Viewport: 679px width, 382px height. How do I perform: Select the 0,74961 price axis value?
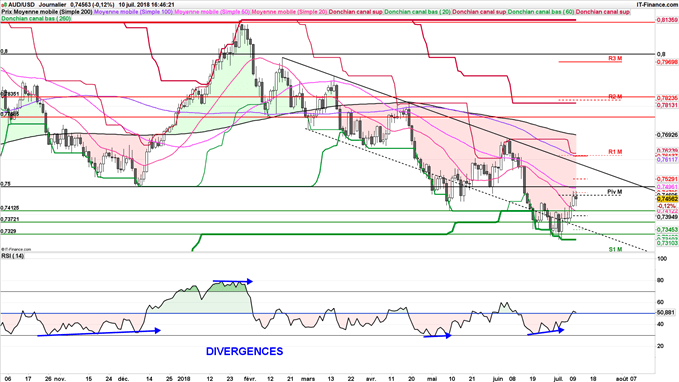(667, 187)
